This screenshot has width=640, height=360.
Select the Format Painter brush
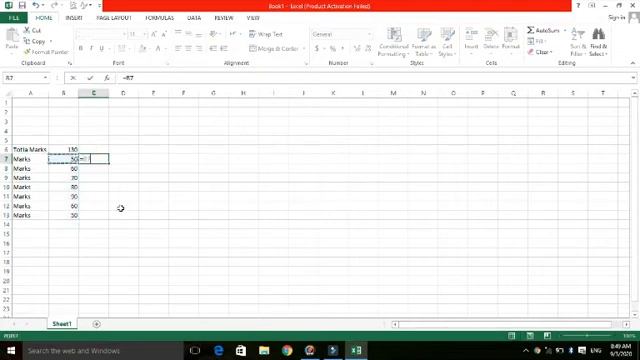(x=46, y=52)
